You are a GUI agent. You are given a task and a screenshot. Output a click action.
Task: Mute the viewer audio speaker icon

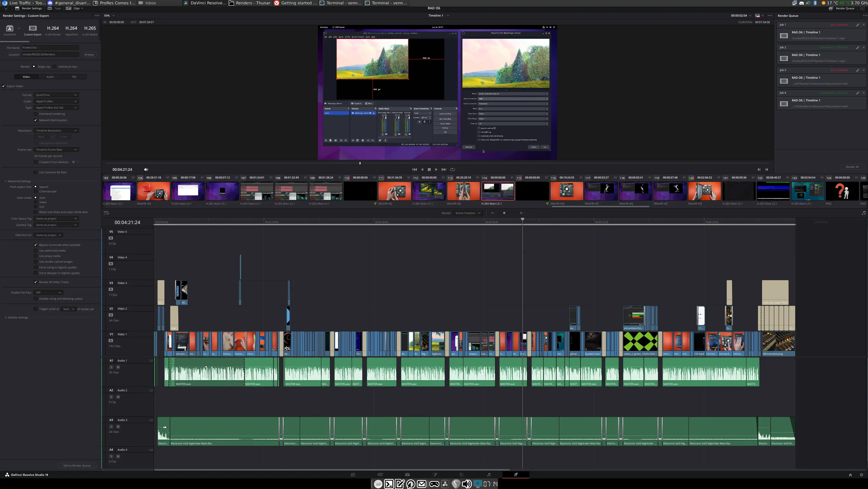[146, 170]
